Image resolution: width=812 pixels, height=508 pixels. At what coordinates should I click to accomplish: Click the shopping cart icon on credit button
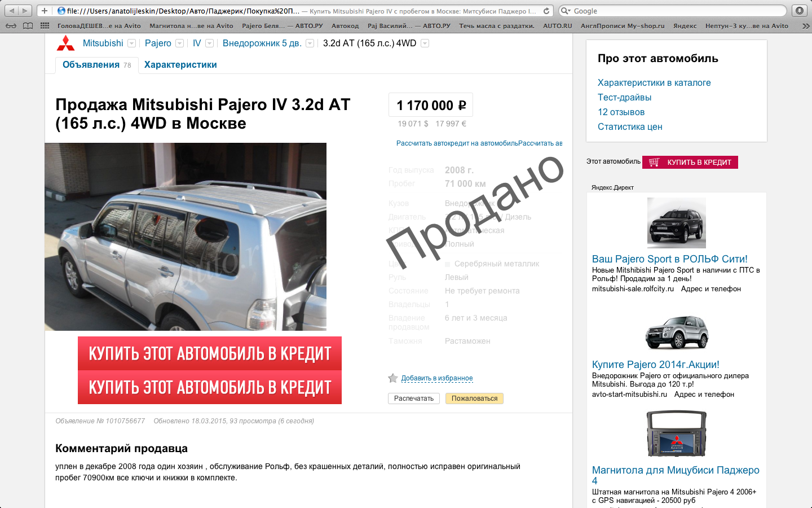[654, 162]
